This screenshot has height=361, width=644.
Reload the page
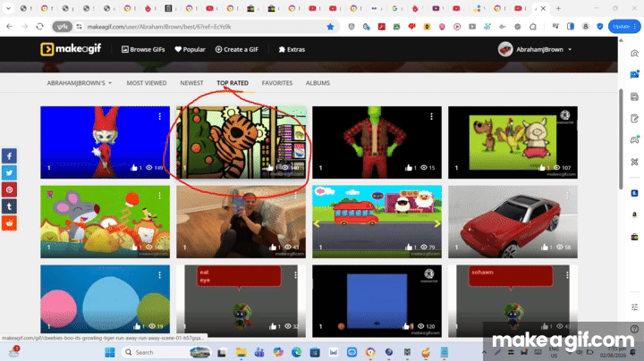[40, 27]
